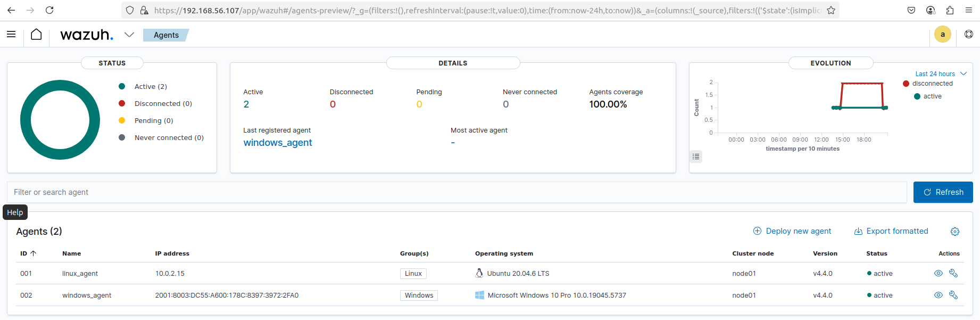
Task: Click agent ID 002
Action: [26, 296]
